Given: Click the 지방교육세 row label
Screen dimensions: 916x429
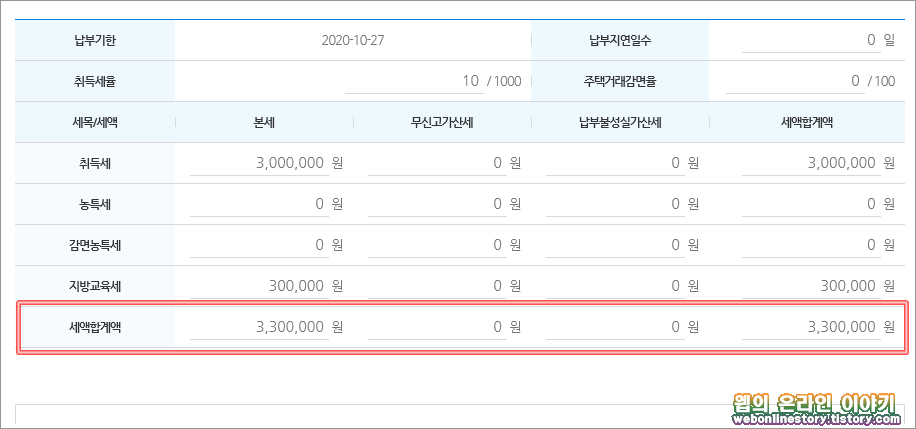Looking at the screenshot, I should pyautogui.click(x=94, y=286).
